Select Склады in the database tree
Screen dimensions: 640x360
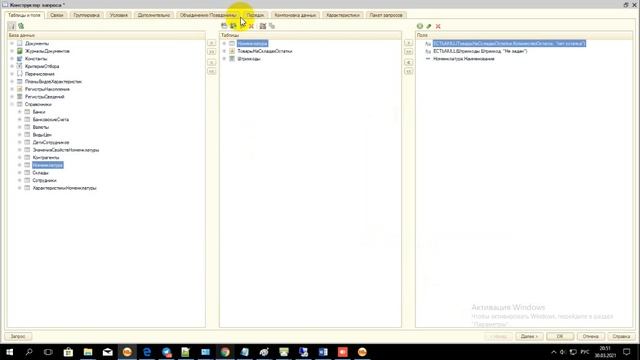coord(40,173)
